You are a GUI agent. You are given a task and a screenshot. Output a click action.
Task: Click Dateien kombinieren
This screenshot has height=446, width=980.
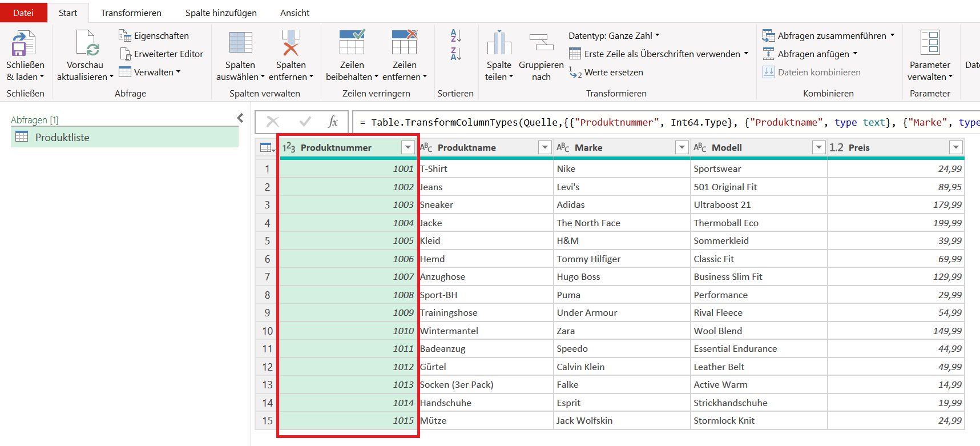(x=812, y=72)
